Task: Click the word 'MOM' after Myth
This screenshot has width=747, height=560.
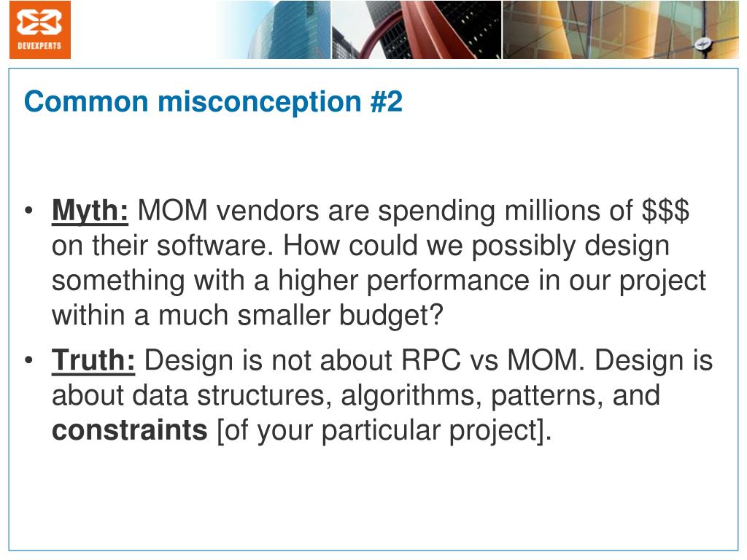Action: (x=172, y=210)
